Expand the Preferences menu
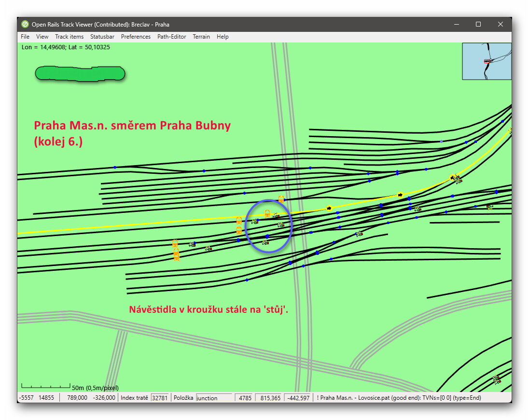This screenshot has height=420, width=529. tap(136, 37)
